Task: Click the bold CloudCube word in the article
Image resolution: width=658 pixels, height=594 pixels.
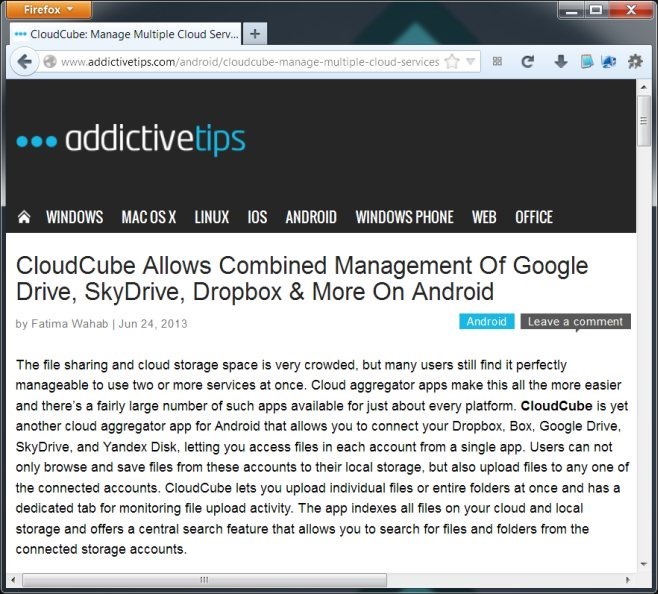Action: coord(556,406)
